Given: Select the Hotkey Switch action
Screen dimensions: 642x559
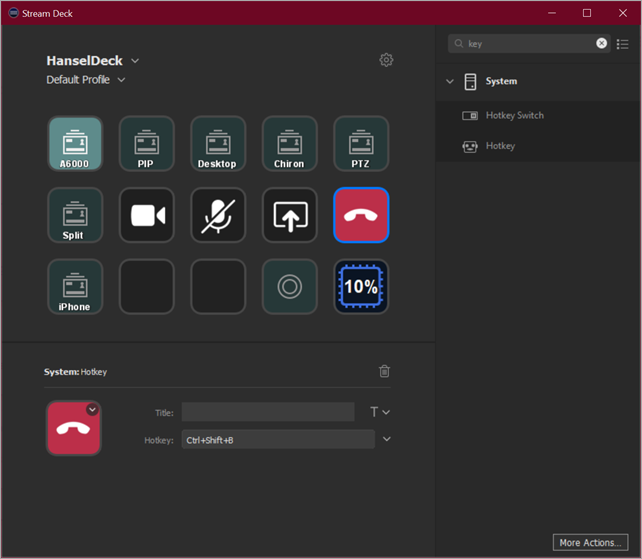Looking at the screenshot, I should pos(538,115).
